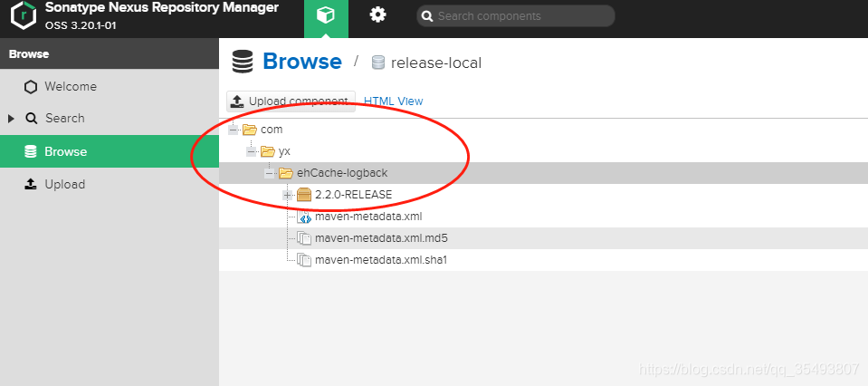Expand the Search sidebar arrow

pyautogui.click(x=11, y=119)
